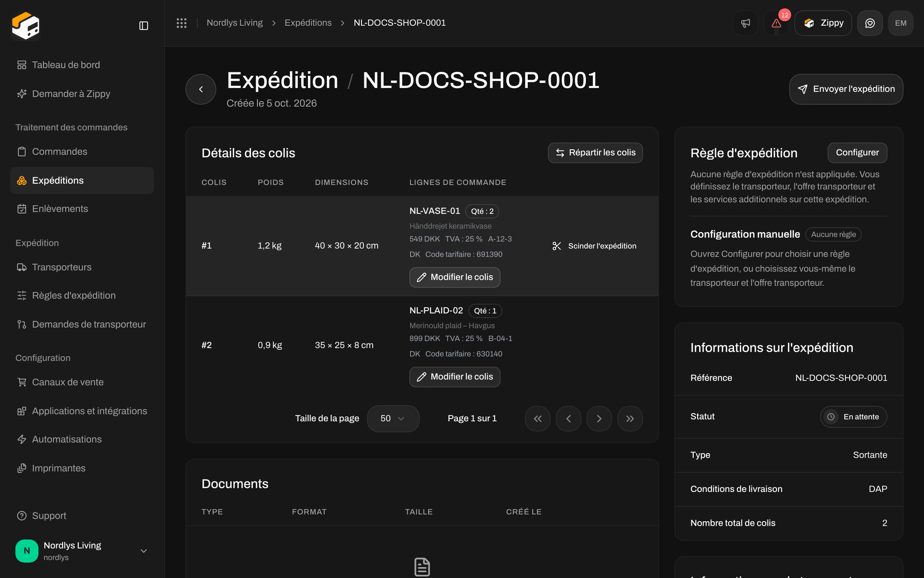Viewport: 924px width, 578px height.
Task: Modify colis for NL-PLAID-02
Action: point(455,377)
